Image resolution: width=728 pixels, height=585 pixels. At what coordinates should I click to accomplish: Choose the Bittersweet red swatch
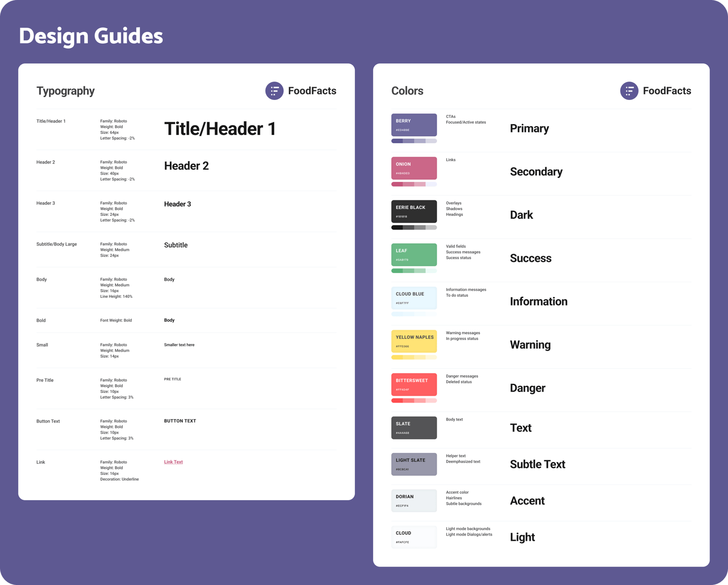tap(414, 385)
